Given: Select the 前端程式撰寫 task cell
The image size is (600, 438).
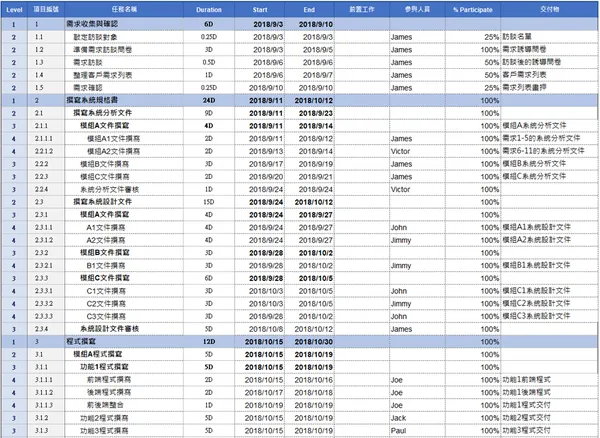Looking at the screenshot, I should [124, 379].
